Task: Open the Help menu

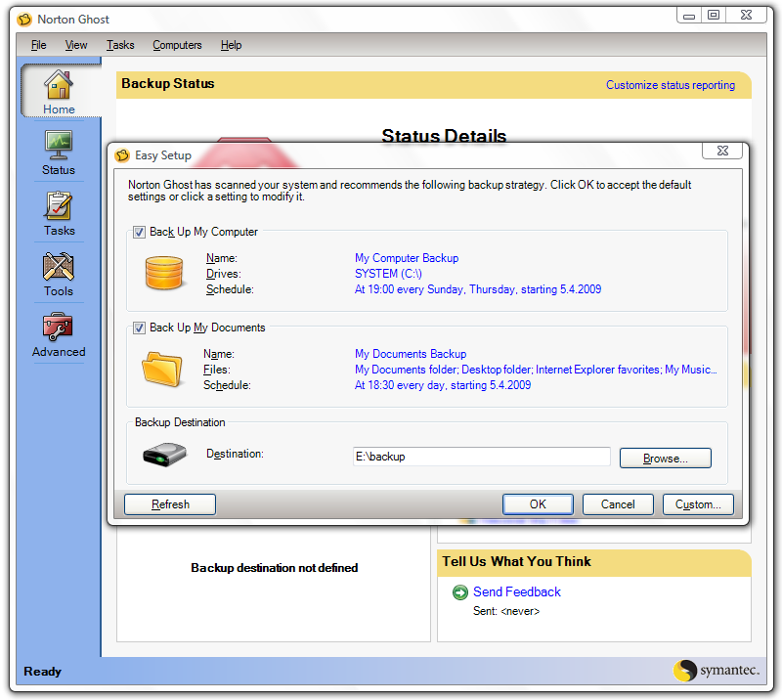Action: 231,45
